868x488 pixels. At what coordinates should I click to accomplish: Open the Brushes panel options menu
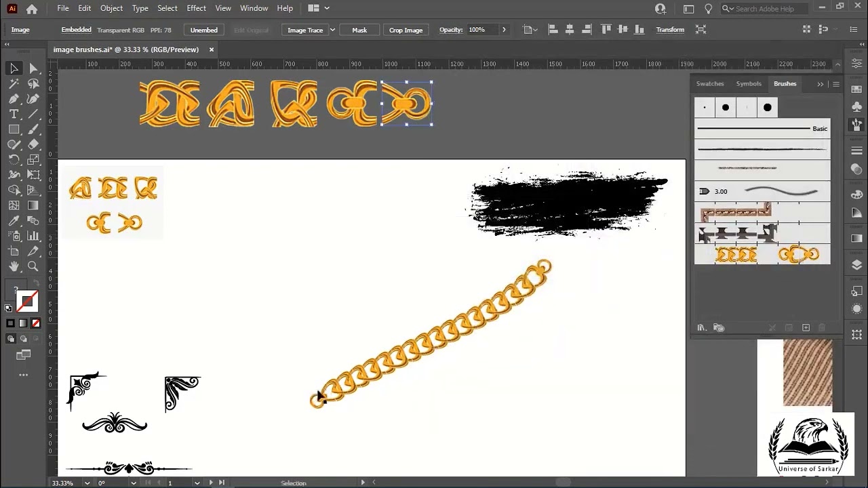836,84
